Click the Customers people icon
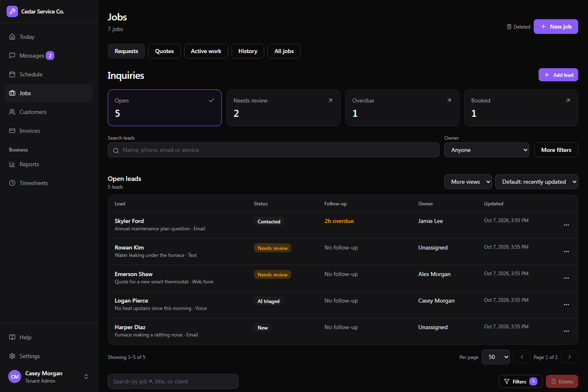 (x=12, y=112)
